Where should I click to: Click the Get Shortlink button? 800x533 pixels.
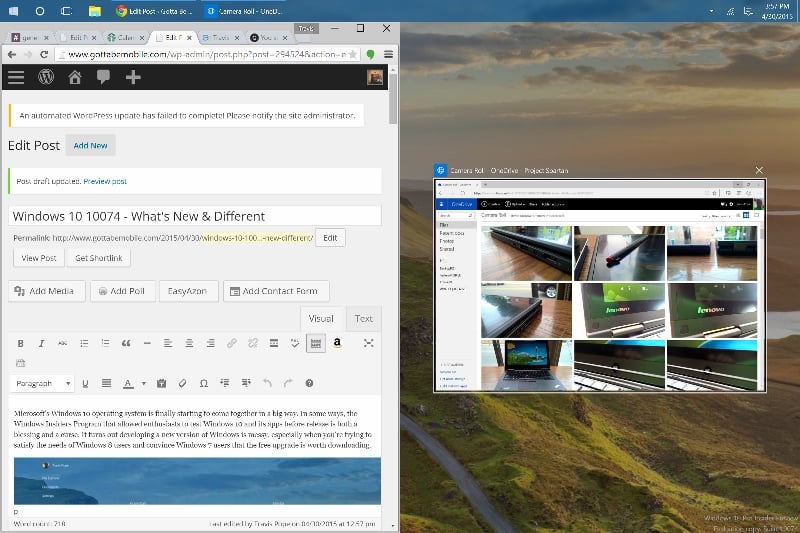[x=98, y=258]
